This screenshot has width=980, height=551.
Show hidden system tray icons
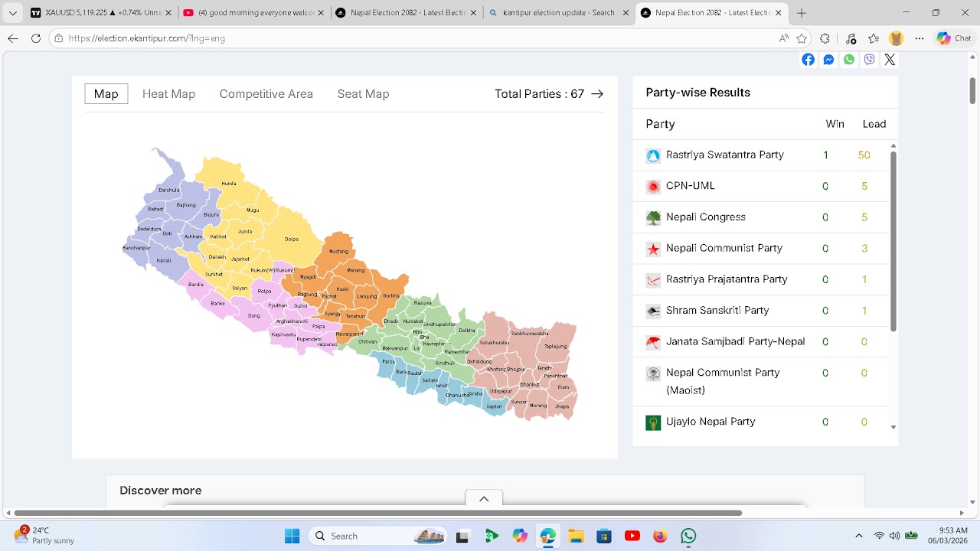[x=859, y=536]
